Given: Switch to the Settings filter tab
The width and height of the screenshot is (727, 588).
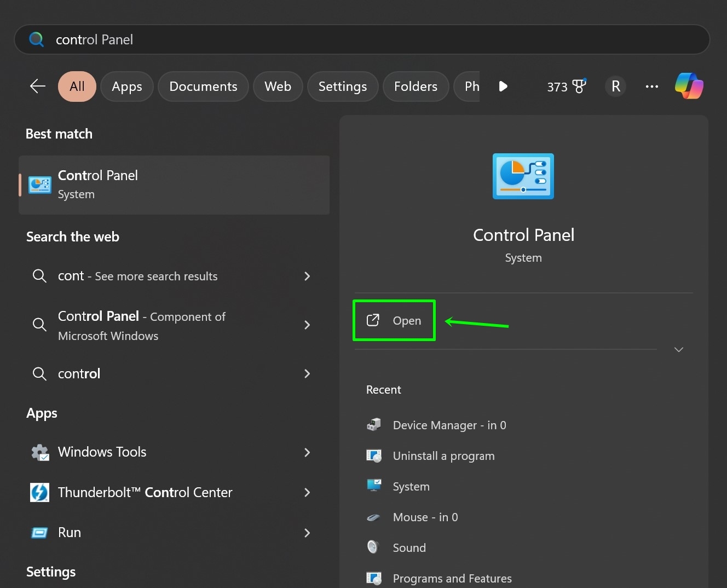Looking at the screenshot, I should coord(342,86).
